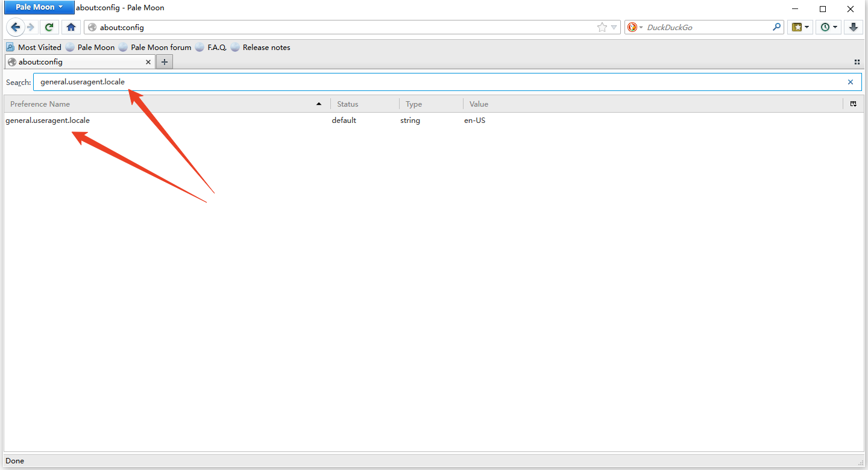Clear the config search with the X

tap(851, 83)
